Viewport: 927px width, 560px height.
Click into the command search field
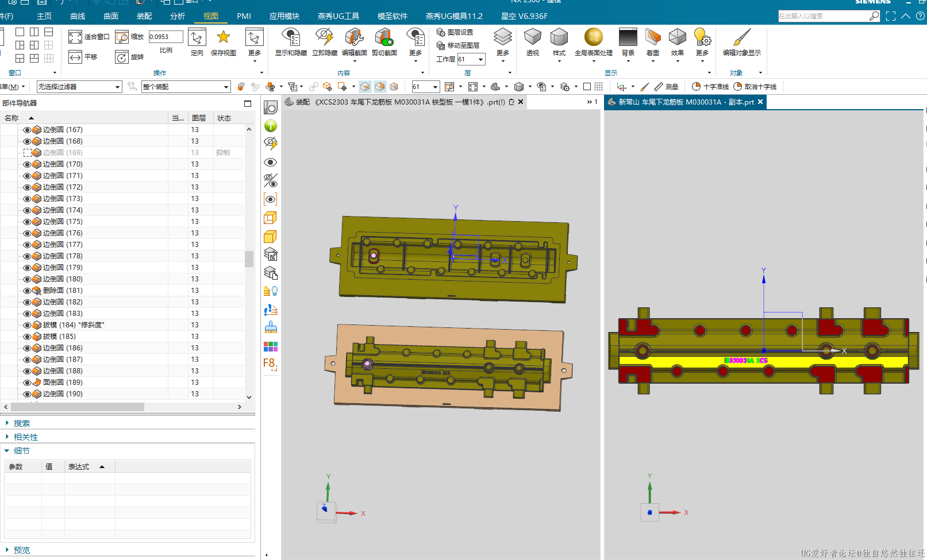[824, 16]
